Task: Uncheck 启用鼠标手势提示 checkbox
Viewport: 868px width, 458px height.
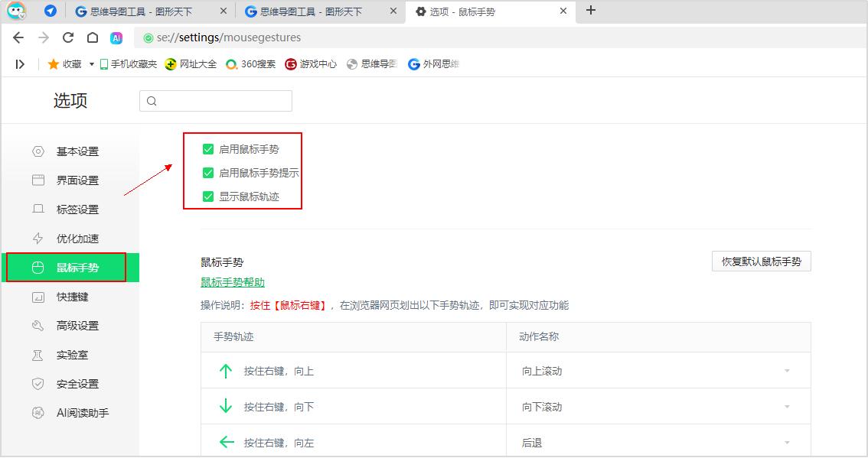Action: pyautogui.click(x=208, y=173)
